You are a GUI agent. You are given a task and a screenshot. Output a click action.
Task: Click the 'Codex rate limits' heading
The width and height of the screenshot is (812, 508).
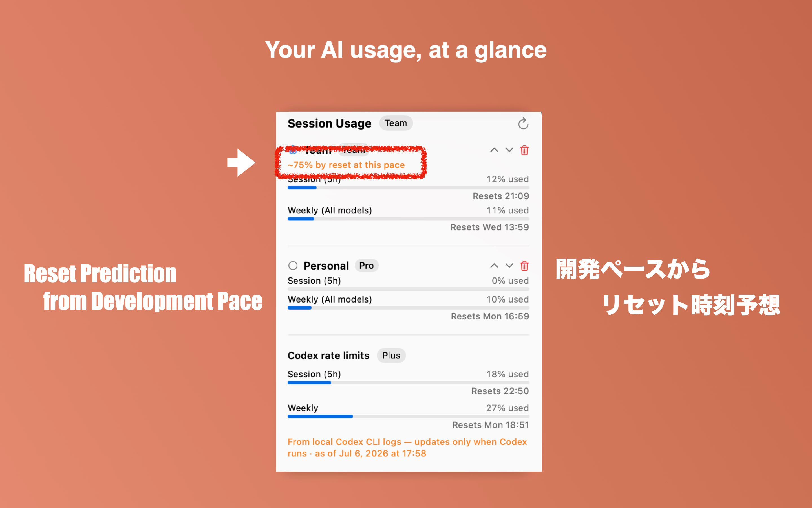click(328, 356)
